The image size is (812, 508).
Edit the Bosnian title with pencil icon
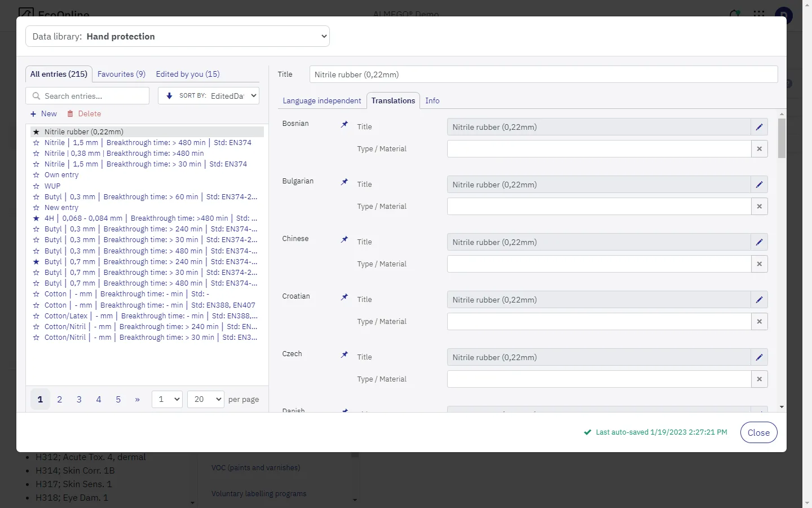tap(760, 127)
